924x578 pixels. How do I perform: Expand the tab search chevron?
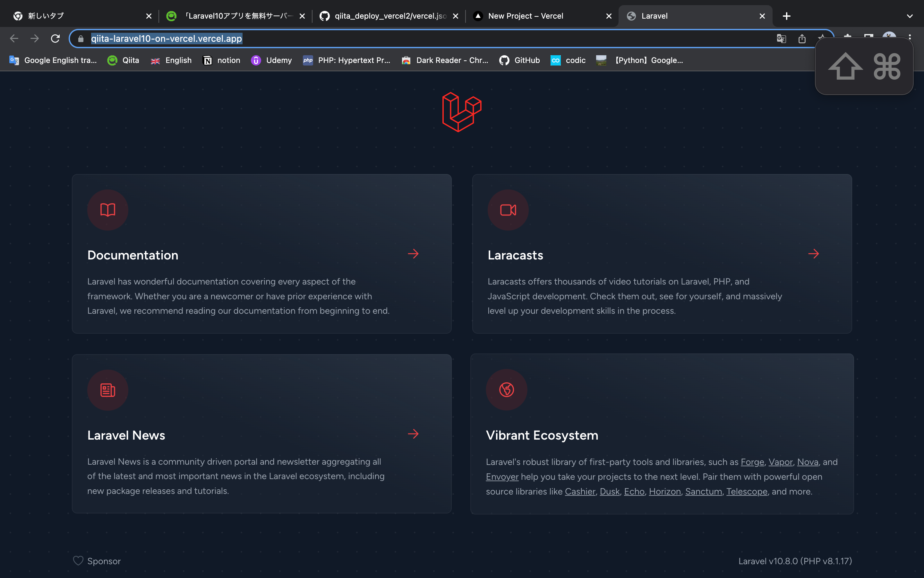coord(910,16)
